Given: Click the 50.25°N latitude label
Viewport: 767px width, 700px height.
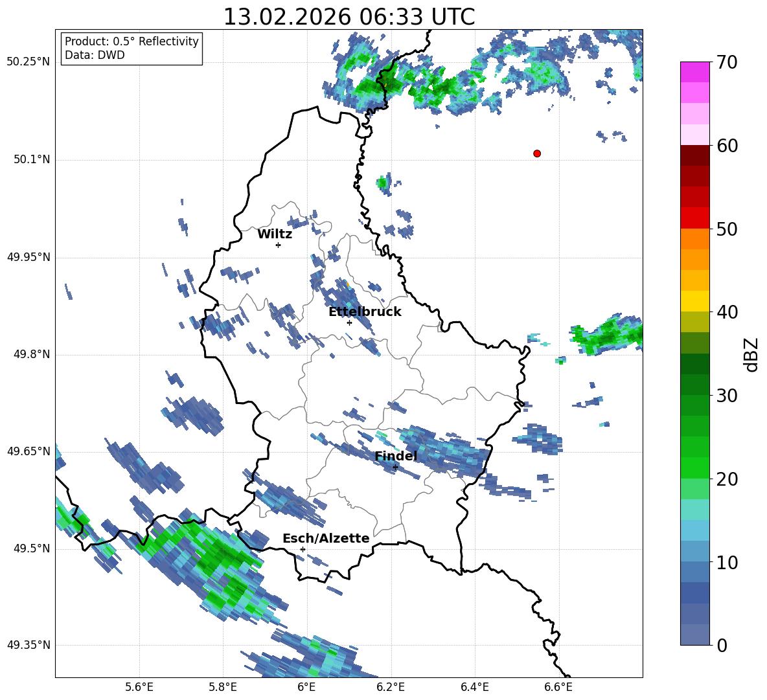Looking at the screenshot, I should (x=29, y=62).
